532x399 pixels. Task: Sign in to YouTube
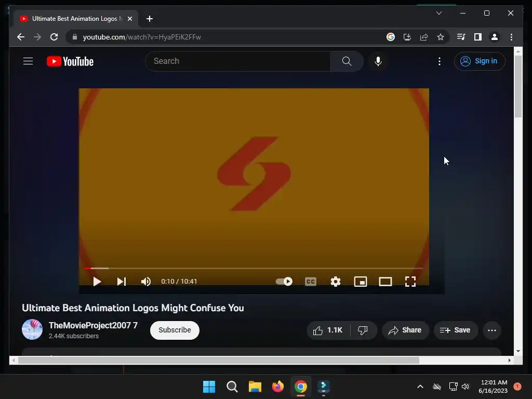point(480,61)
